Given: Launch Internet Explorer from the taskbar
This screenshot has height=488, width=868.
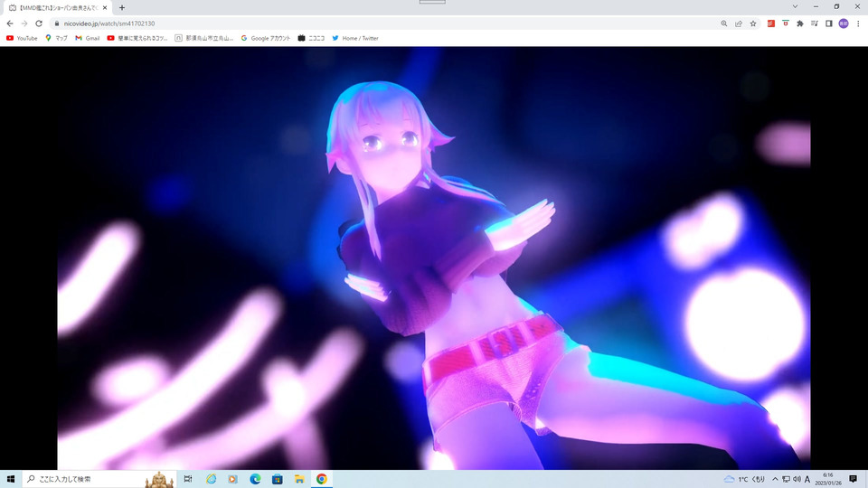Looking at the screenshot, I should point(211,479).
